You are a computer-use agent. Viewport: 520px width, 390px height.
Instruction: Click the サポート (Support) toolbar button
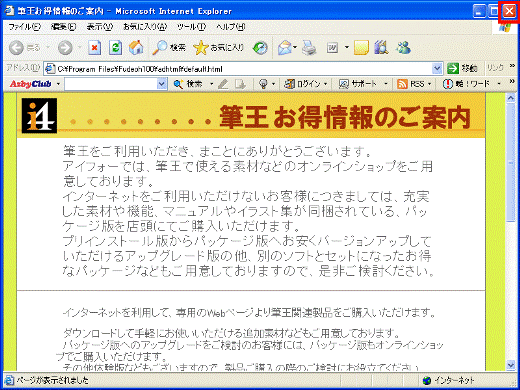[357, 84]
